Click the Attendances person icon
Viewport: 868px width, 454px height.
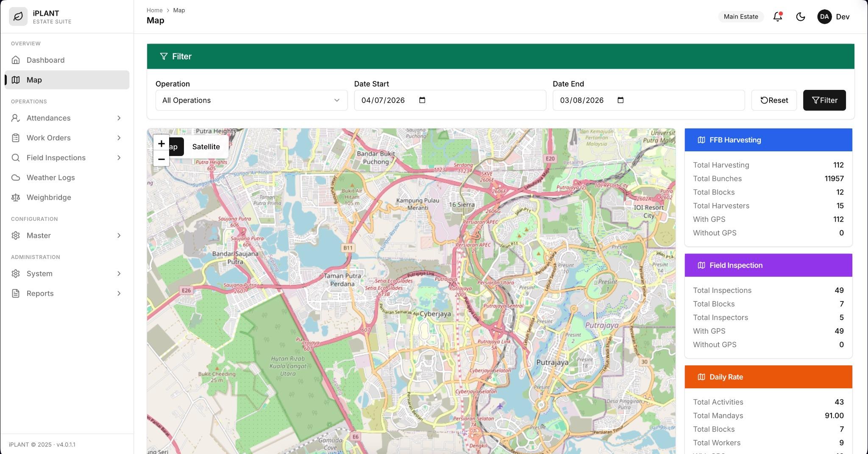[16, 118]
